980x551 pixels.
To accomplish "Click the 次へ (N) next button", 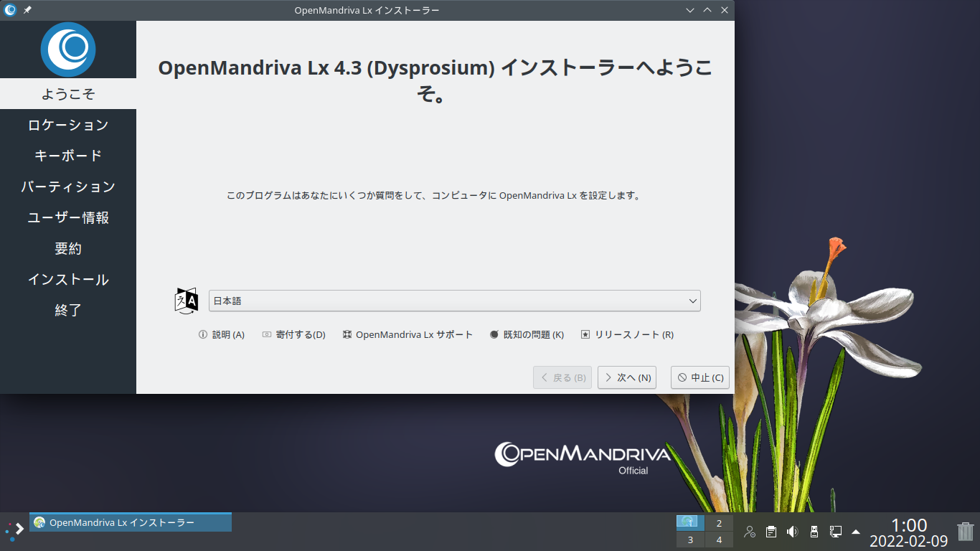I will pyautogui.click(x=627, y=377).
